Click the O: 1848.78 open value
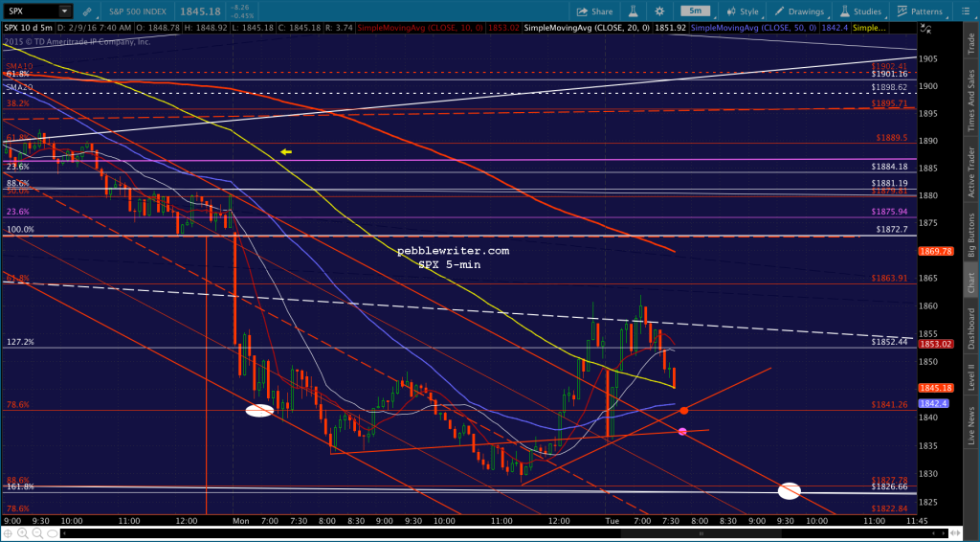This screenshot has width=980, height=542. [158, 28]
